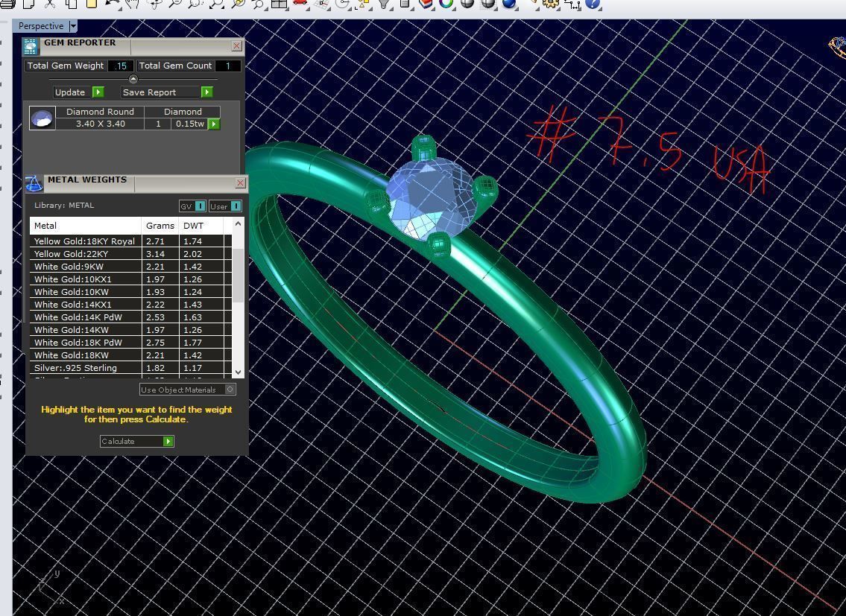
Task: Select the Silver:.925 Sterling row
Action: click(x=130, y=368)
